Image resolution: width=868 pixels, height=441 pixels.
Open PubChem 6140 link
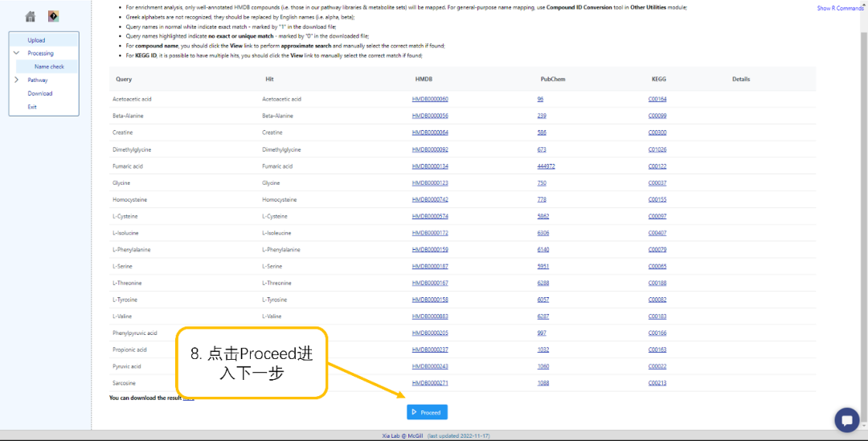543,250
